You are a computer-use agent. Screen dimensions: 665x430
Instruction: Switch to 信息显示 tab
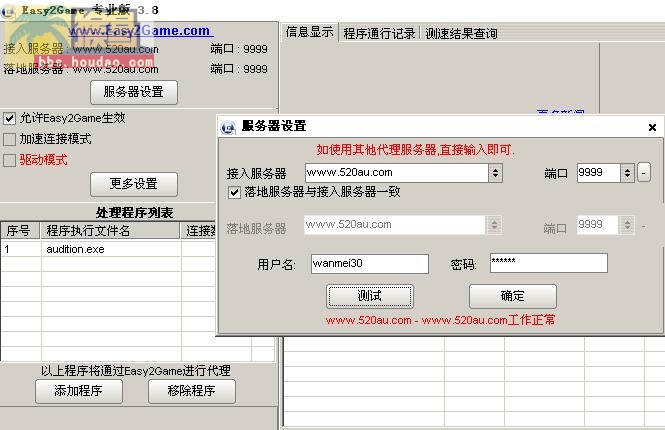point(309,32)
